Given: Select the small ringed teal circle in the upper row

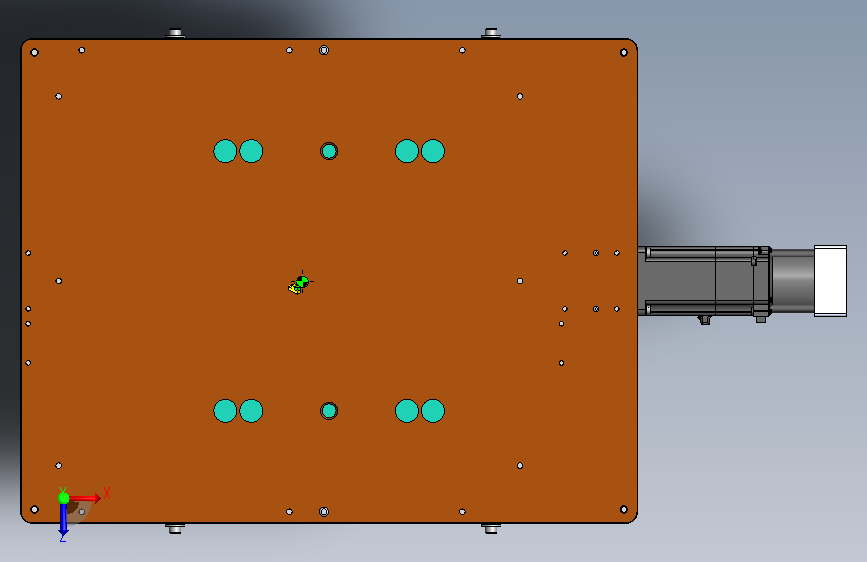Looking at the screenshot, I should (329, 151).
